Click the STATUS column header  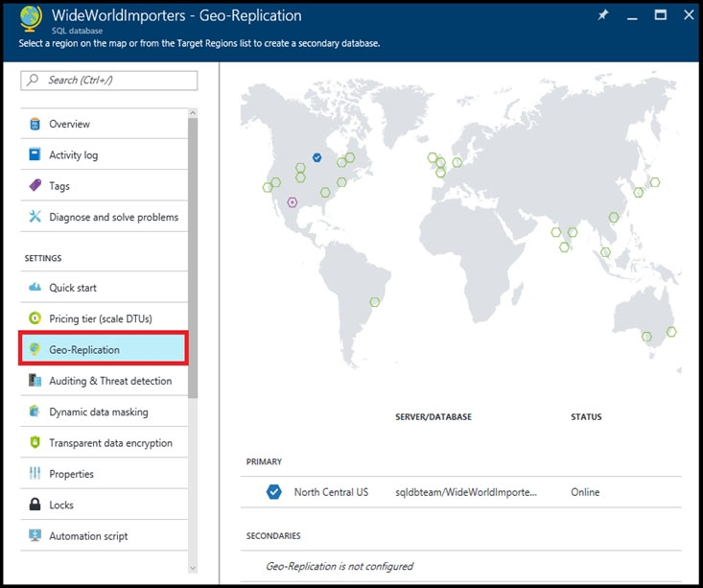point(586,416)
